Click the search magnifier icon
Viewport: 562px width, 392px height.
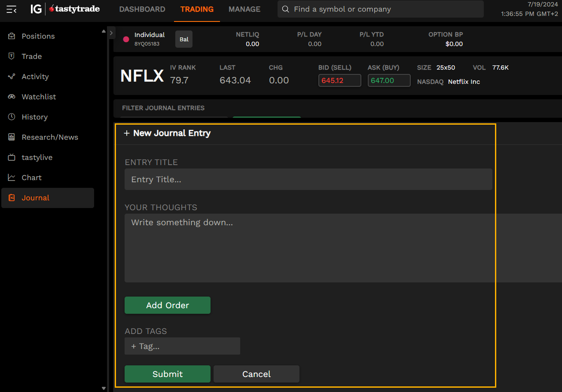coord(285,9)
